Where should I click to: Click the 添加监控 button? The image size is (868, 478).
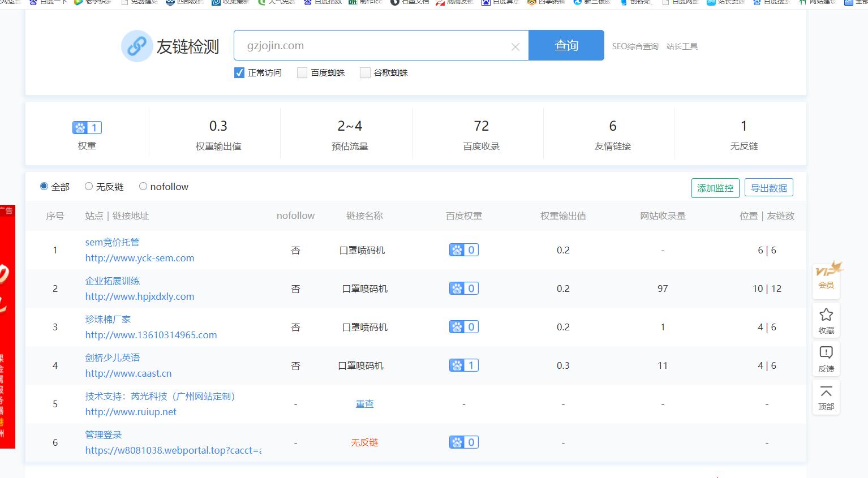pos(715,188)
